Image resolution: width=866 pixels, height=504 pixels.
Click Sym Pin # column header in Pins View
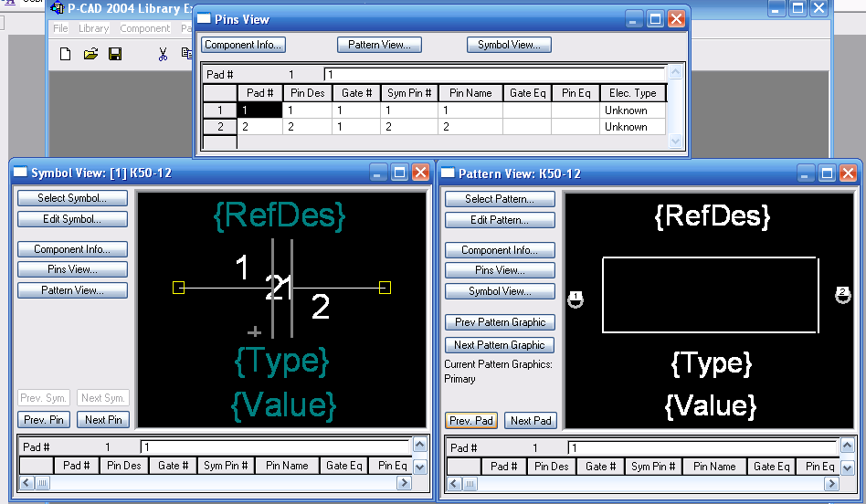(409, 93)
